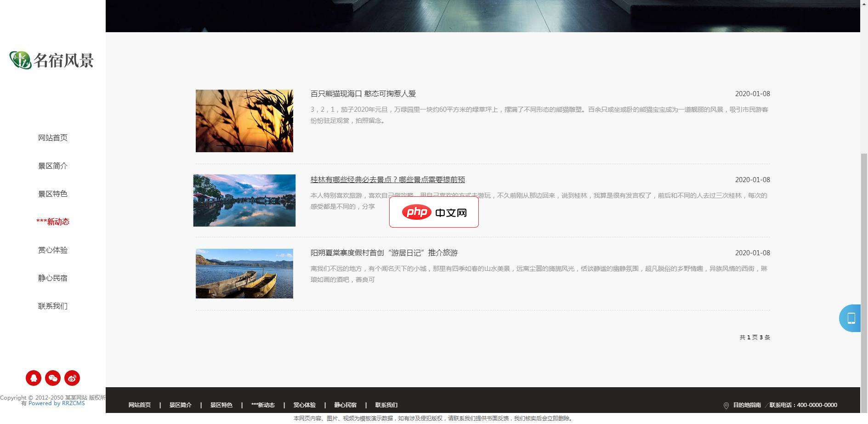Click the floating blue phone icon
This screenshot has width=868, height=424.
[851, 318]
